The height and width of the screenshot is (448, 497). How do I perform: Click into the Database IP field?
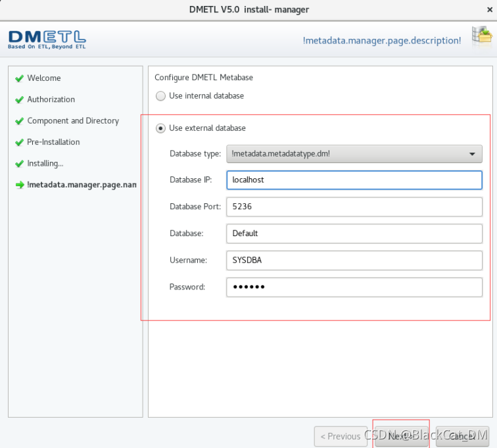[x=354, y=180]
